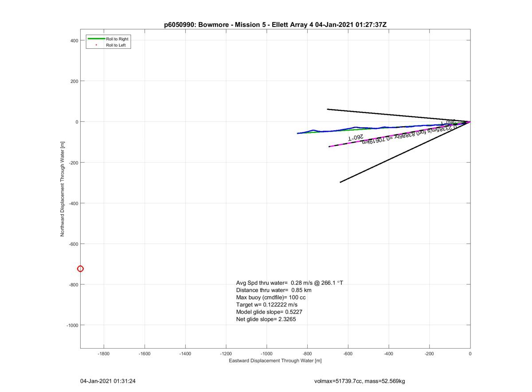Select the "Roll to Right" legend label

pyautogui.click(x=117, y=39)
